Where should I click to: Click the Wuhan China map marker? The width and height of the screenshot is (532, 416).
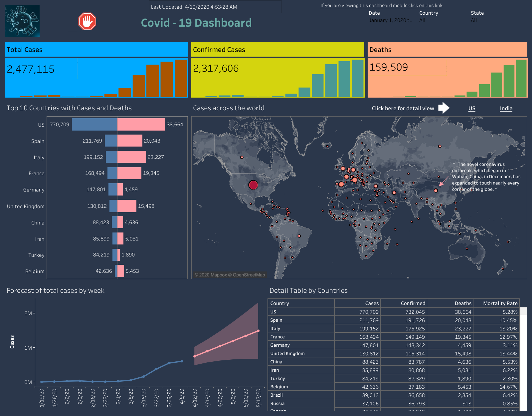click(436, 191)
